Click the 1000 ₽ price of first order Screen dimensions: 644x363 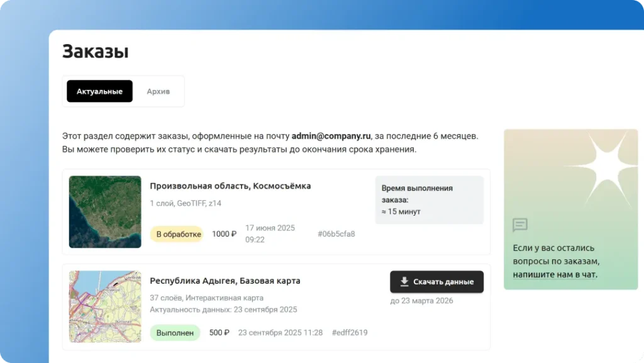tap(224, 234)
